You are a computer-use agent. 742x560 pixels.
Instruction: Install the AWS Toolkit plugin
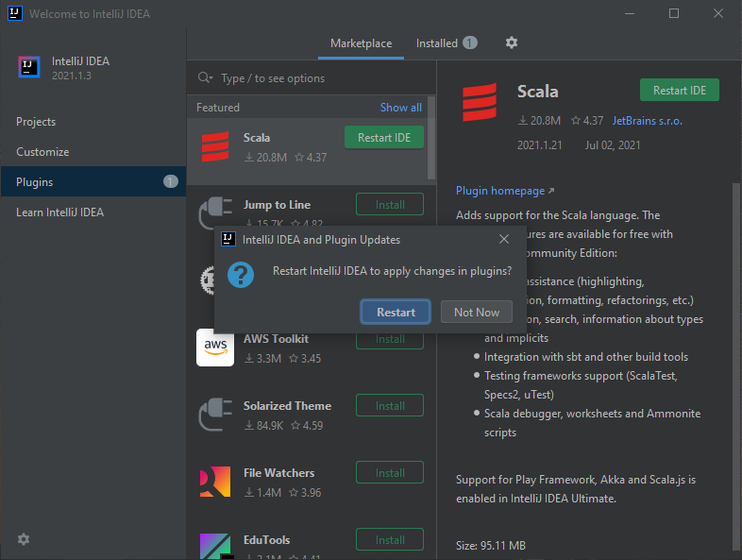click(390, 340)
